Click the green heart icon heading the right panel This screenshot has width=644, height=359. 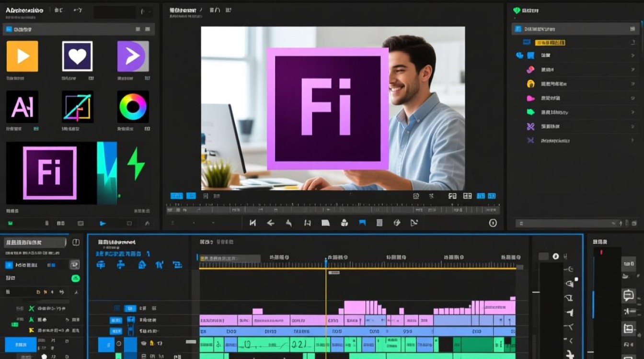point(516,10)
